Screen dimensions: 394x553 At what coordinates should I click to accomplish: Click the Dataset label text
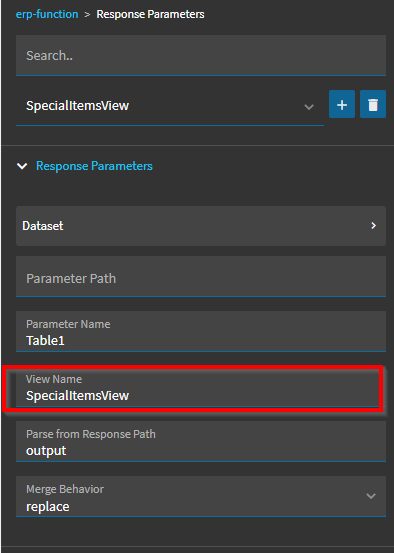(x=43, y=226)
